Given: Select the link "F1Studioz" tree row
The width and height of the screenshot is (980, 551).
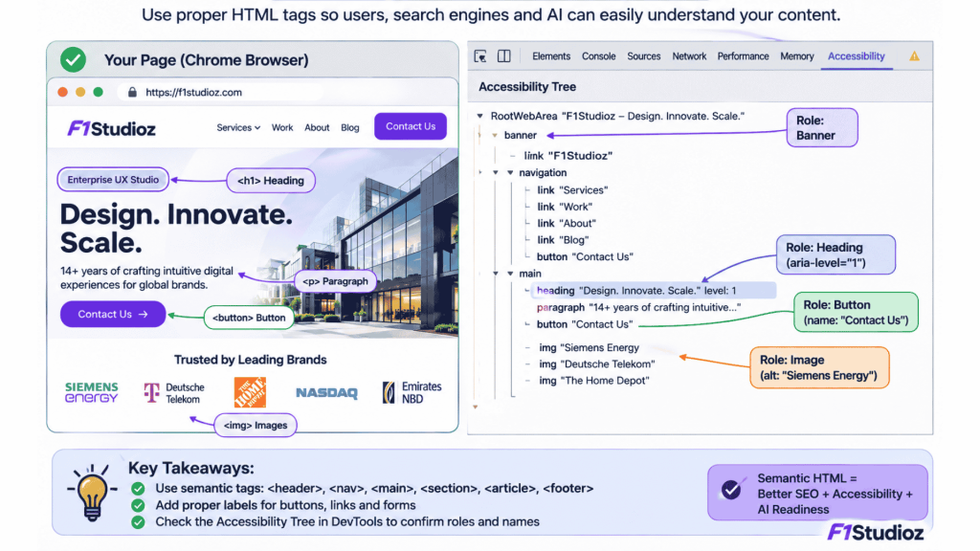Looking at the screenshot, I should pyautogui.click(x=568, y=156).
